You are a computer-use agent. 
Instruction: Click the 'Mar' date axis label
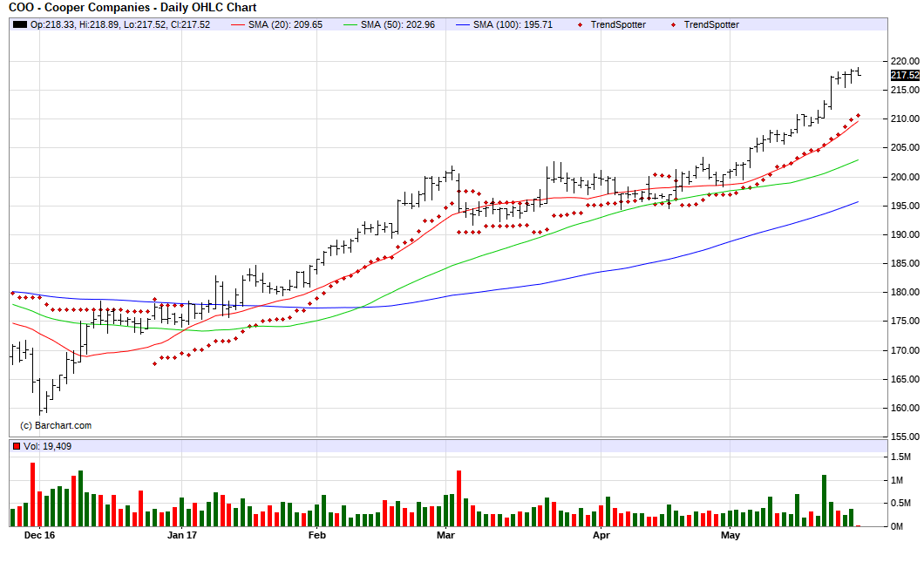[x=445, y=535]
